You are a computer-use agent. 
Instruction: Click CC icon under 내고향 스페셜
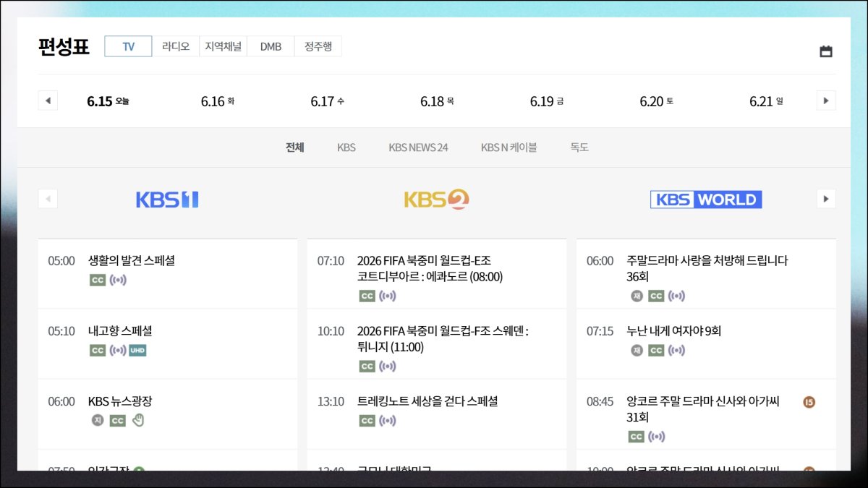coord(98,351)
